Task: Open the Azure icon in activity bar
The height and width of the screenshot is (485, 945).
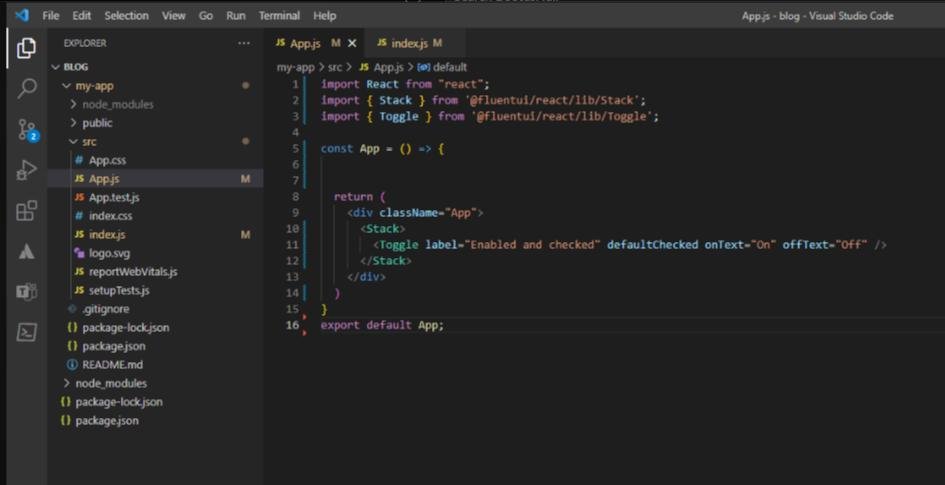Action: pos(27,252)
